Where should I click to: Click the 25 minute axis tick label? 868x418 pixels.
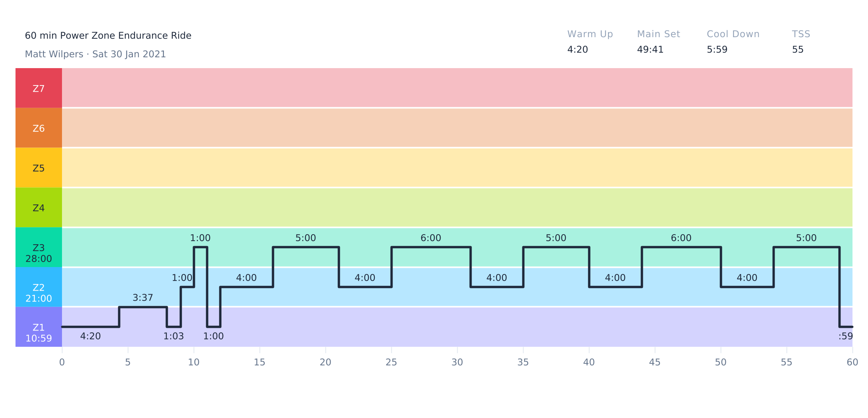click(x=391, y=362)
